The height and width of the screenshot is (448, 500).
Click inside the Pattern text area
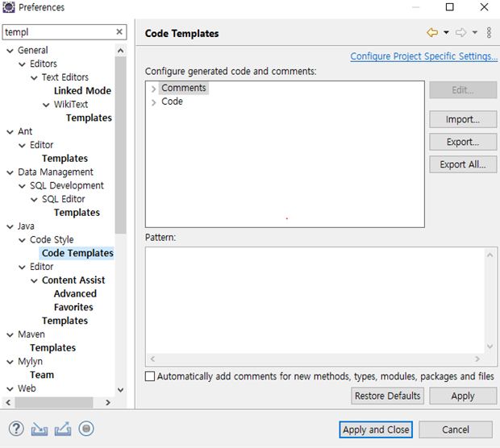pyautogui.click(x=315, y=301)
